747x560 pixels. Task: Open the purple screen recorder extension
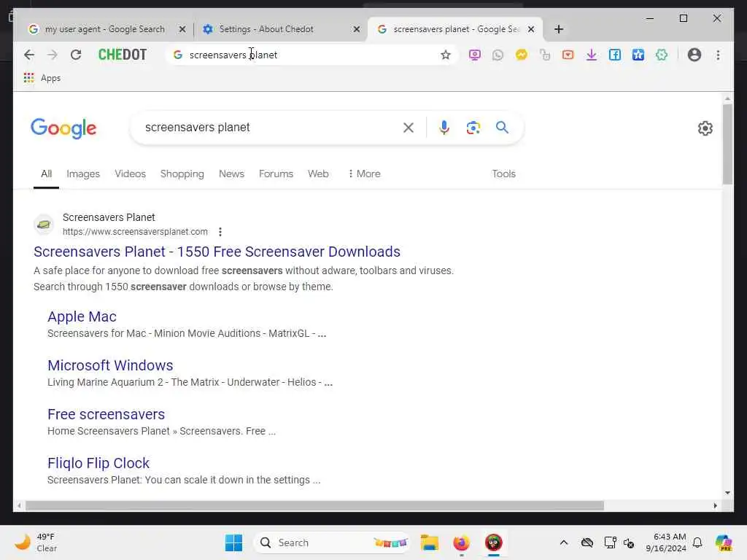click(474, 55)
